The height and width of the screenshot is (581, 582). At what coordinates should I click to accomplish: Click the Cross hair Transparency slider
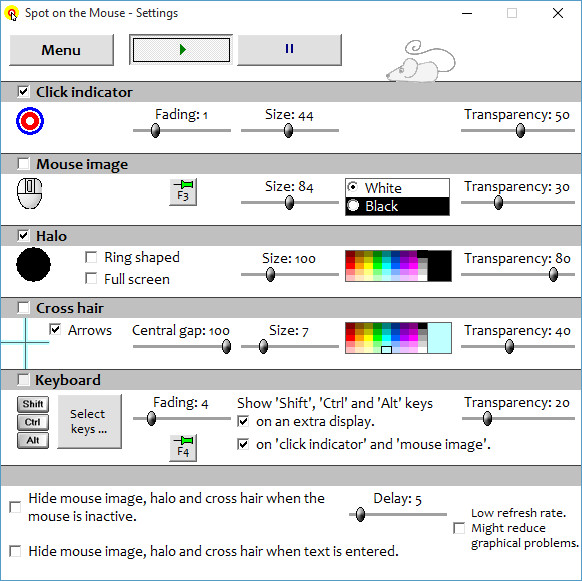click(x=518, y=347)
